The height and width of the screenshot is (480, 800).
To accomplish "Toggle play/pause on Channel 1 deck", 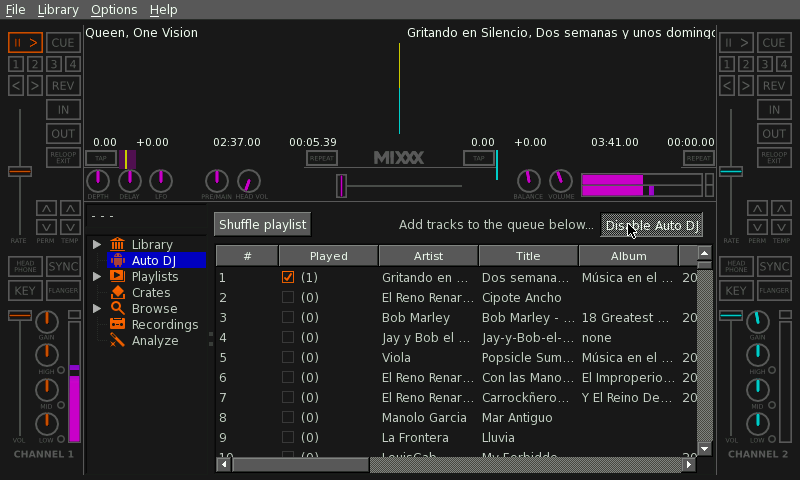I will tap(25, 43).
